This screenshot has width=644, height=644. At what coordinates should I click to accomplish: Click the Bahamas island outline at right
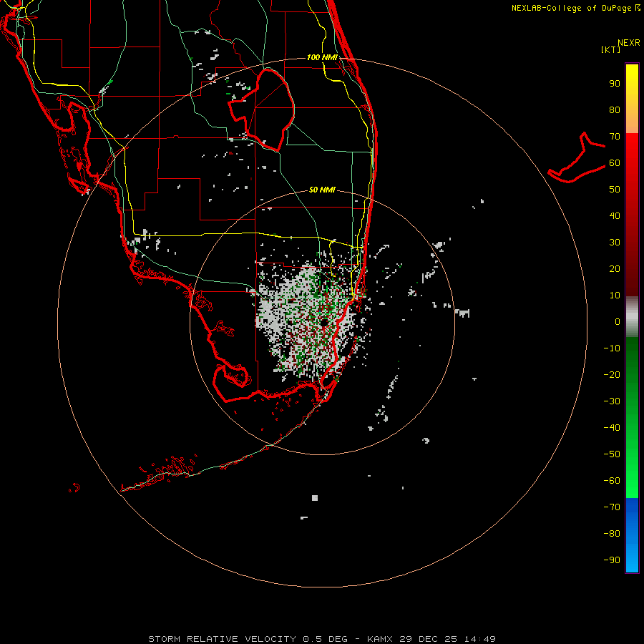tap(577, 157)
